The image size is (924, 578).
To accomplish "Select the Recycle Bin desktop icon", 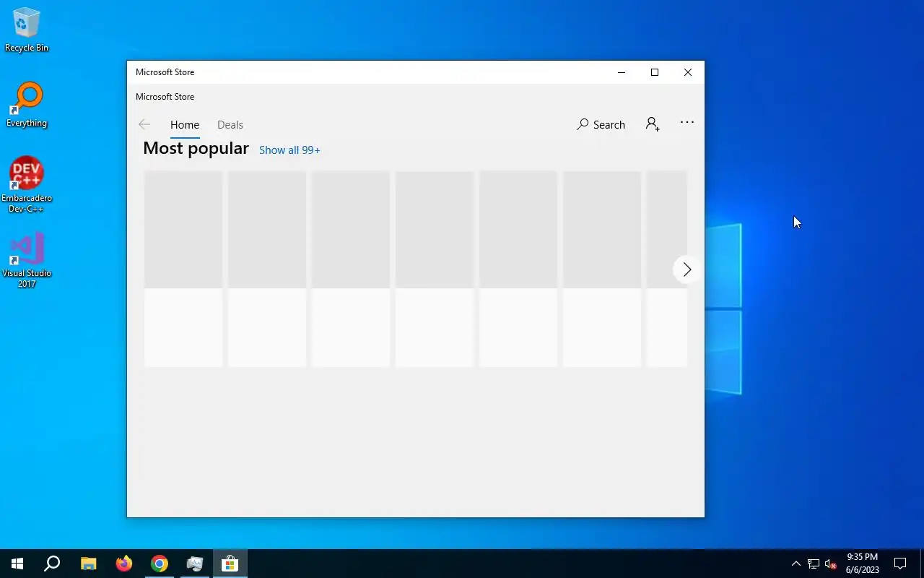I will [x=27, y=30].
